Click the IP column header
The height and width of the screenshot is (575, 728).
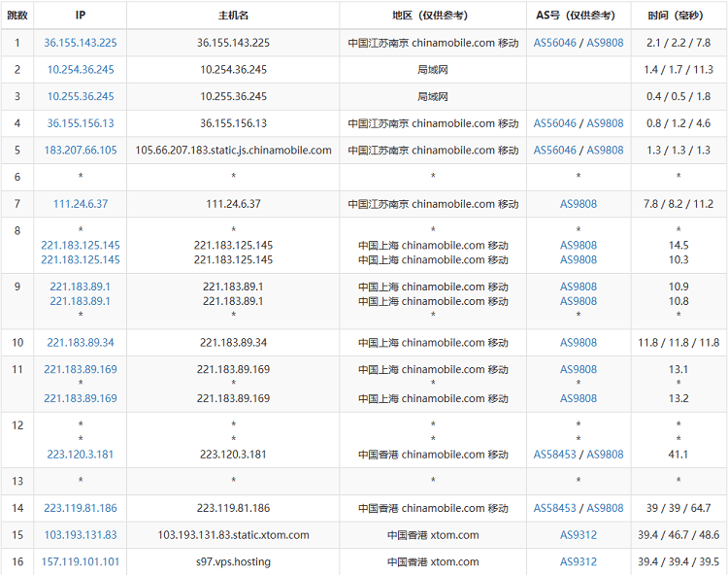81,16
